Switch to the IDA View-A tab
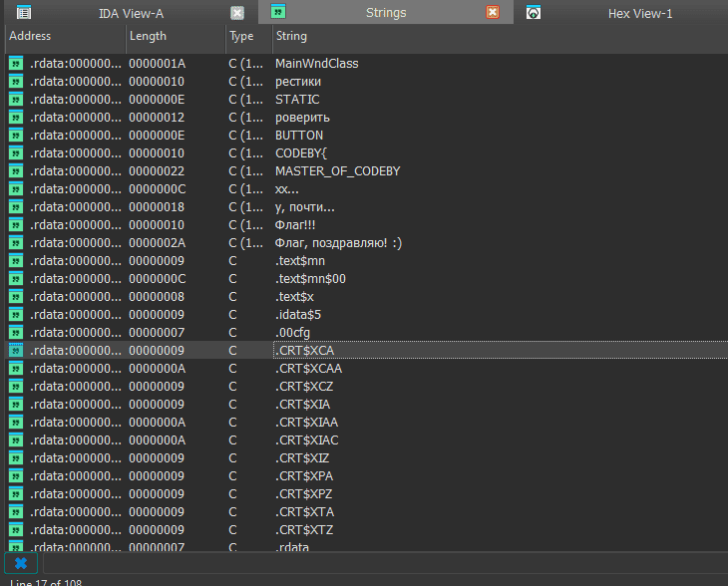728x586 pixels. [x=131, y=13]
